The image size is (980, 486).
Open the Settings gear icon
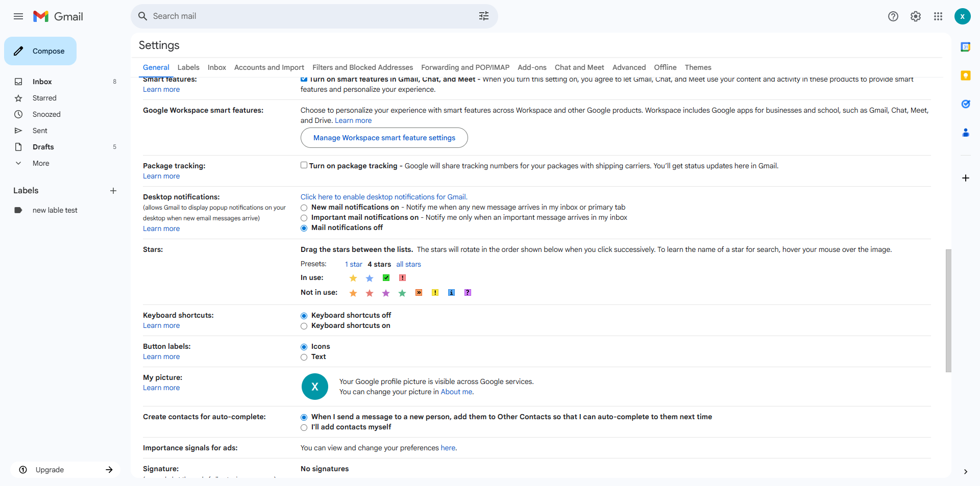(916, 16)
